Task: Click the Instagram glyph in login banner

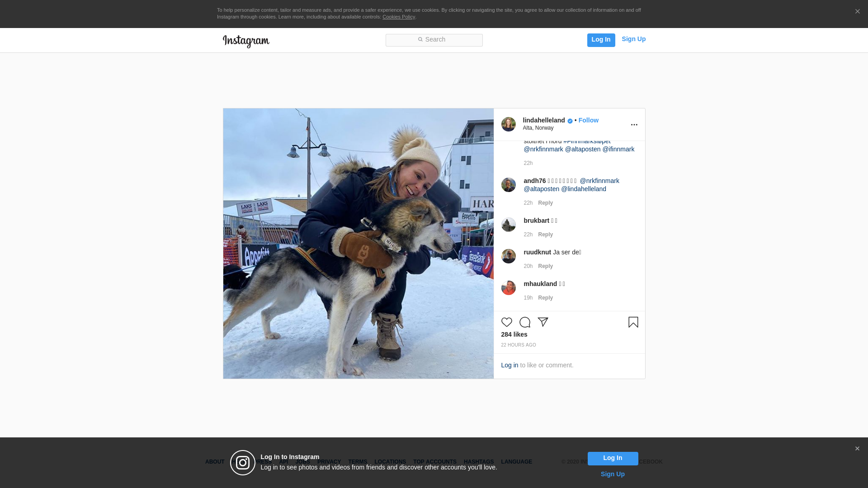Action: tap(243, 463)
